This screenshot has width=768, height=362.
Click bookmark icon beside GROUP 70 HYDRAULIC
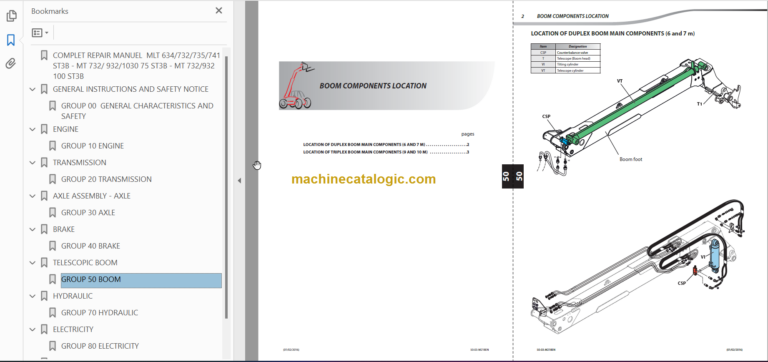[52, 313]
